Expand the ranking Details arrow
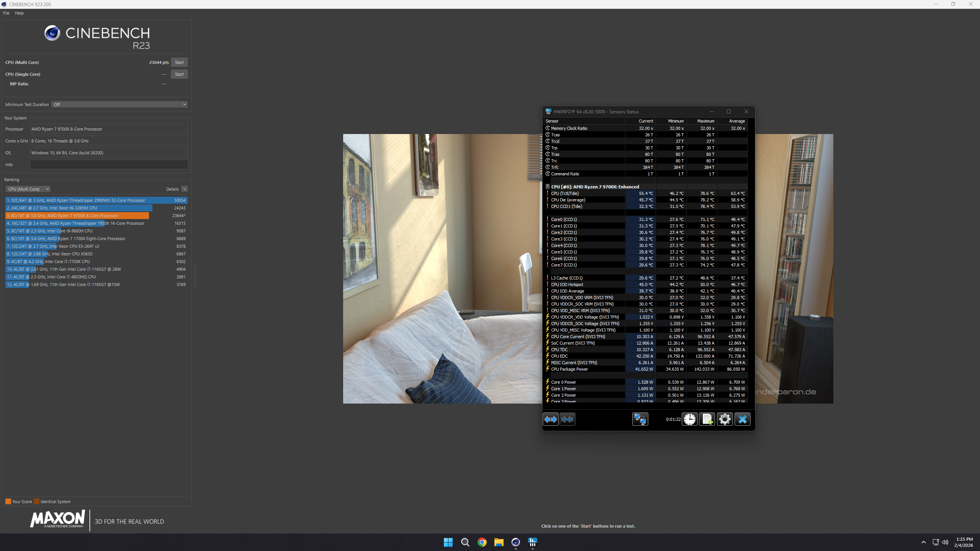 (x=185, y=189)
